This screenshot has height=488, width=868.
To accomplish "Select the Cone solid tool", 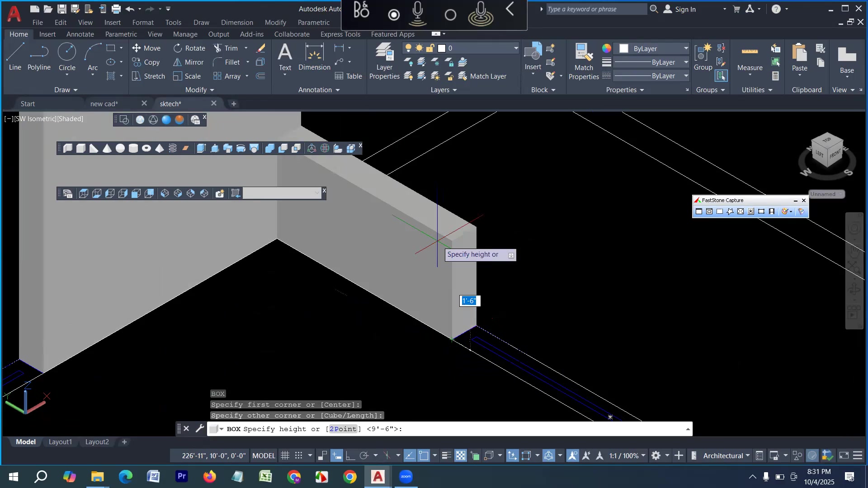I will [x=107, y=148].
